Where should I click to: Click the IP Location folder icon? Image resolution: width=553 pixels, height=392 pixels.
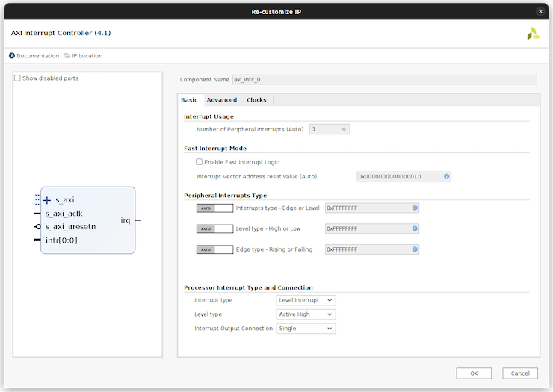point(67,56)
